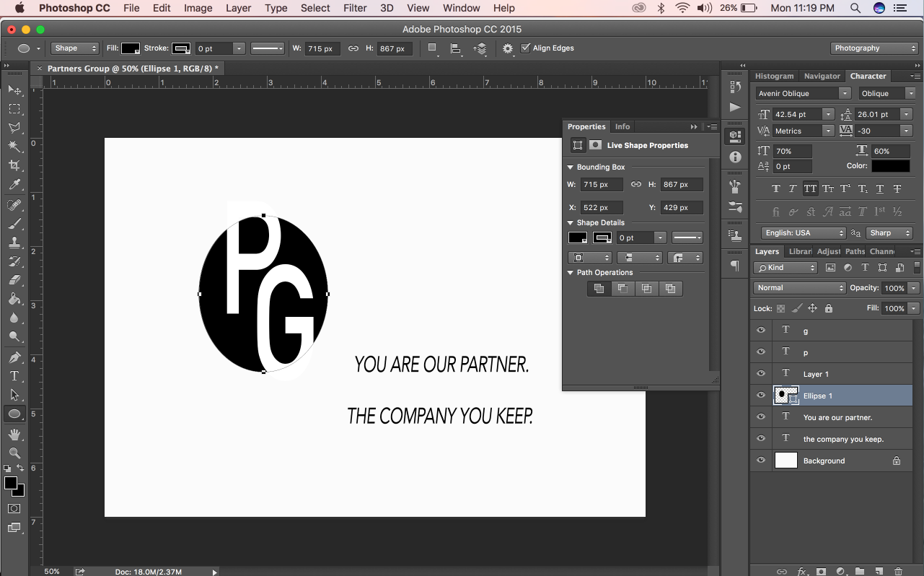Screen dimensions: 924x576
Task: Switch to the Histogram tab
Action: 775,76
